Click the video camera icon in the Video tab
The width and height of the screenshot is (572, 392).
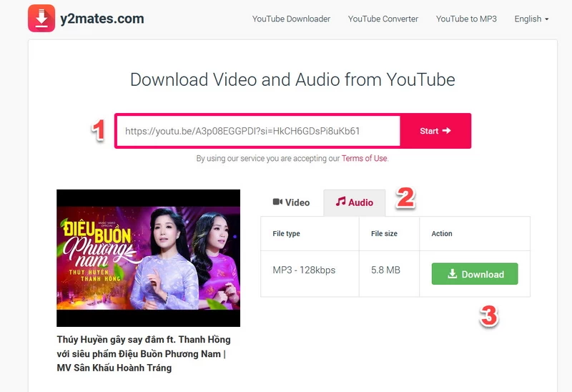[x=277, y=202]
